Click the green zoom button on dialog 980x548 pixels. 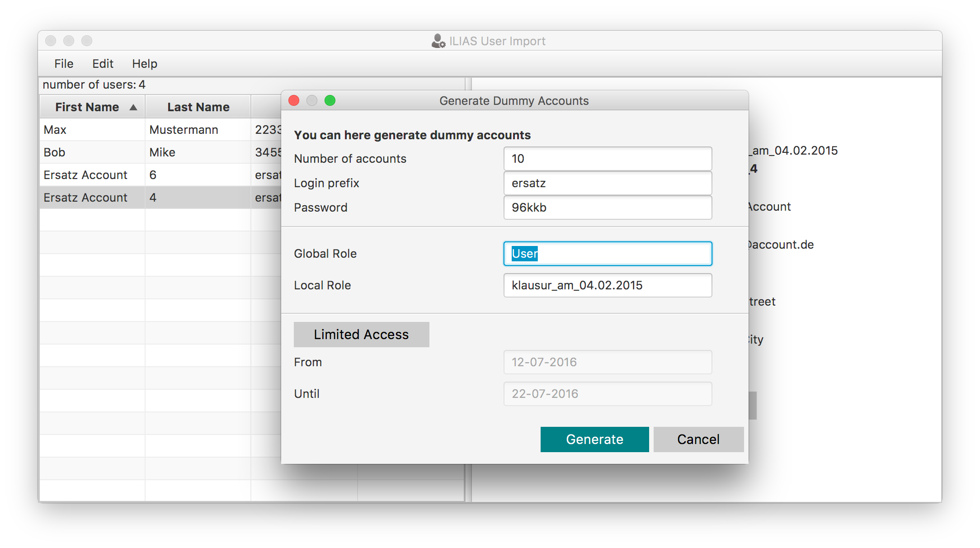point(330,100)
